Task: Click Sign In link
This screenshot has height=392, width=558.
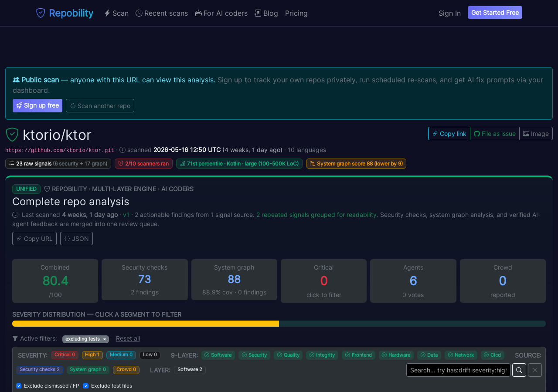Action: click(x=449, y=13)
